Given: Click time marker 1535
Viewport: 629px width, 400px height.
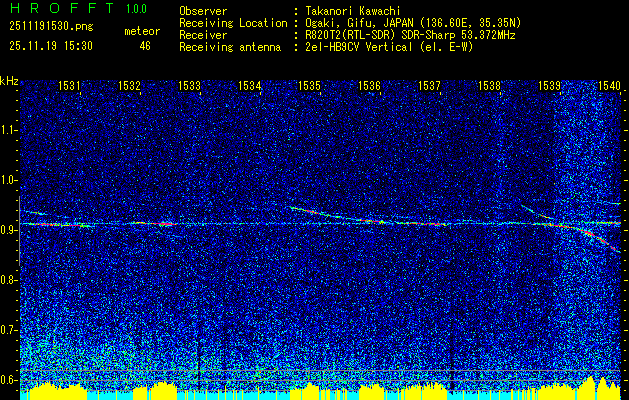Looking at the screenshot, I should click(x=309, y=85).
